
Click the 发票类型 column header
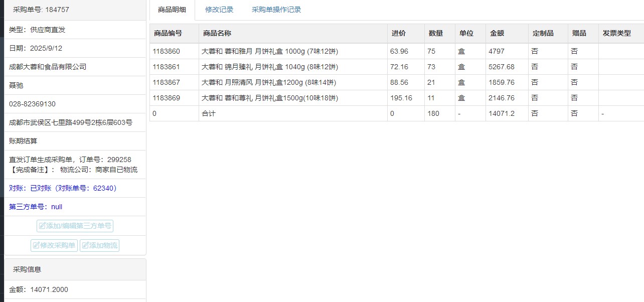click(x=617, y=33)
